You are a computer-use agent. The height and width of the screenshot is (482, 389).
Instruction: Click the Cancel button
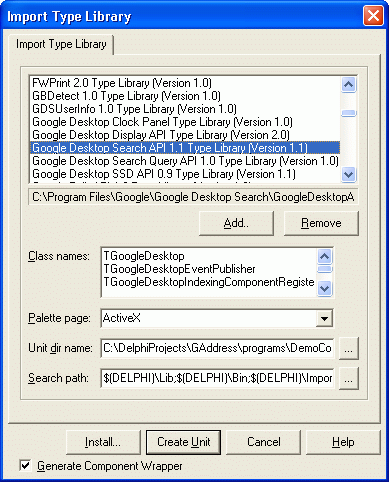point(263,442)
